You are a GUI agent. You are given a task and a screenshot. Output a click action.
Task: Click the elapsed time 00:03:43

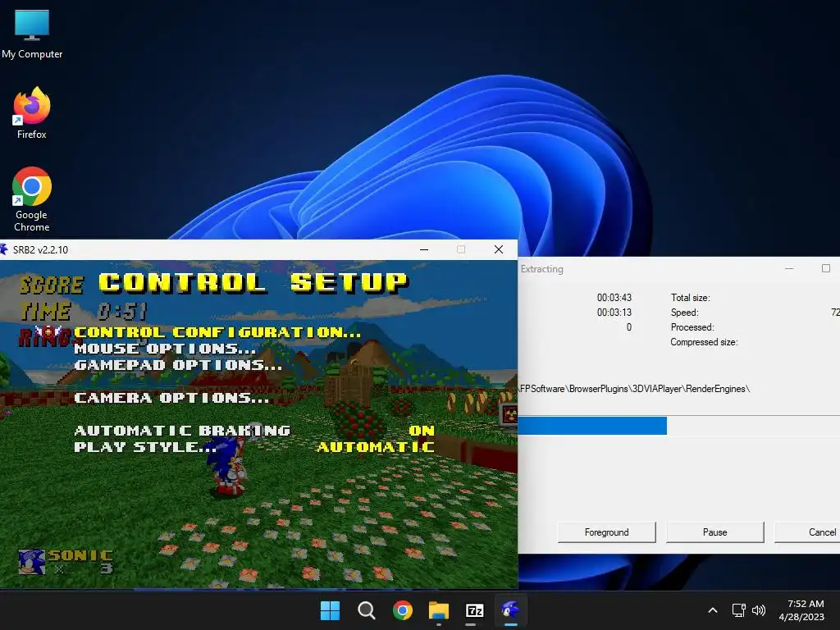(614, 297)
